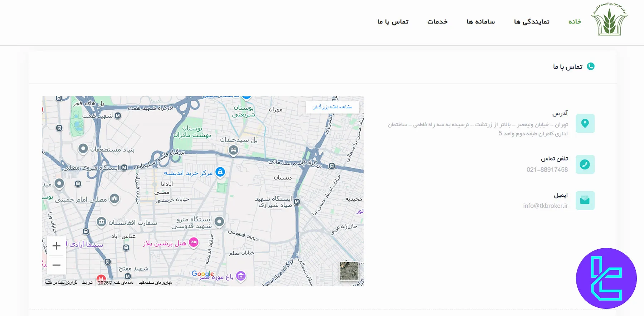The height and width of the screenshot is (316, 644).
Task: Click the مصلی امام خمینی marker
Action: coord(114,198)
